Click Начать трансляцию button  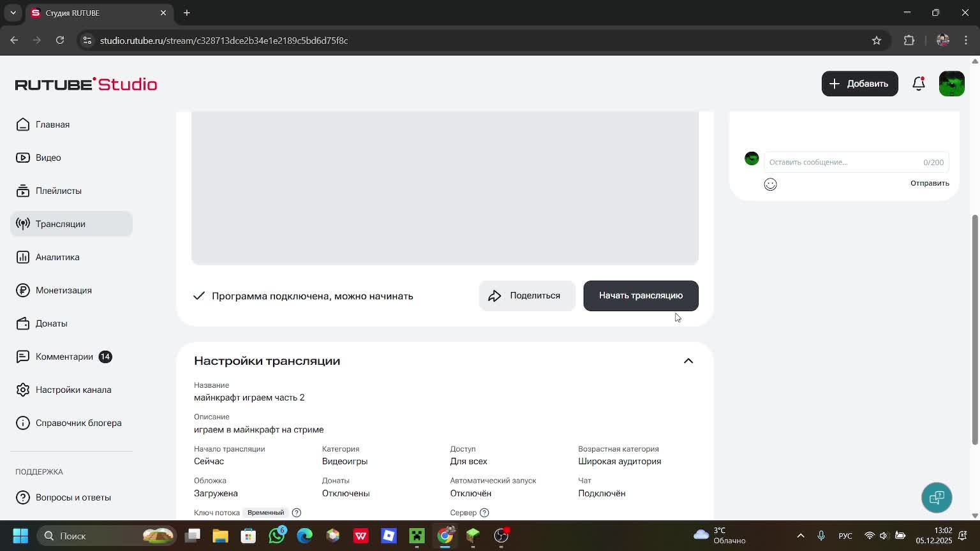(x=641, y=296)
